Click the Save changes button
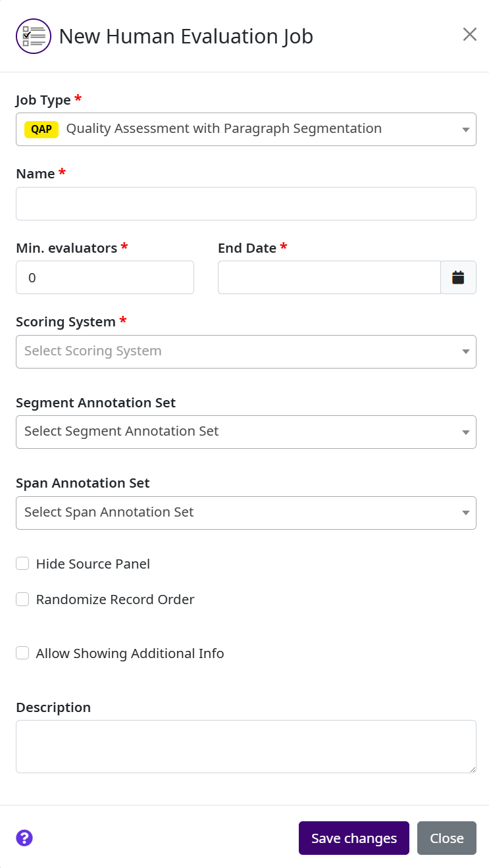Screen dimensions: 489x868 (353, 838)
